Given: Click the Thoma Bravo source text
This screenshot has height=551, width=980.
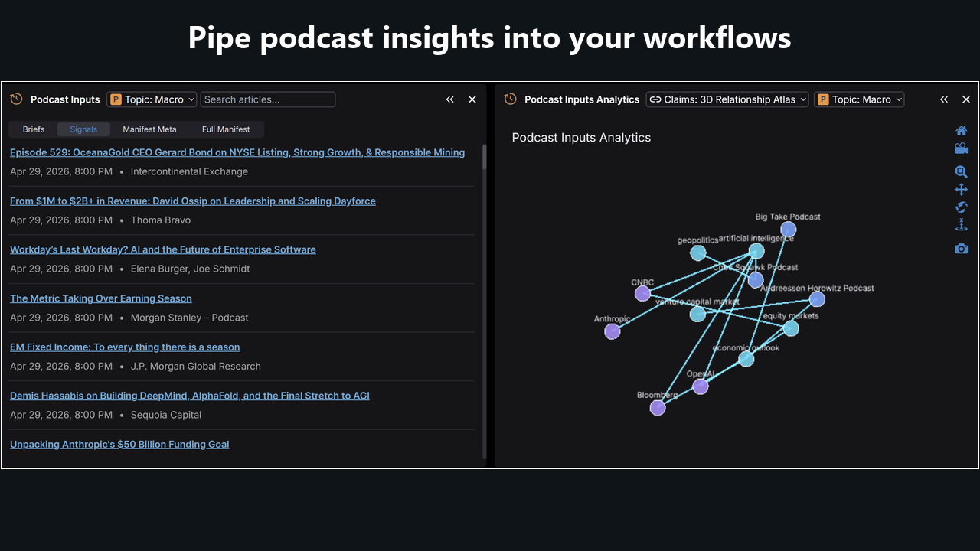Looking at the screenshot, I should [161, 220].
